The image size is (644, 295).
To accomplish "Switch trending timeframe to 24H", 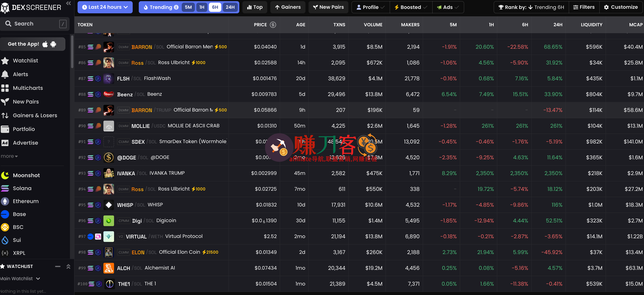I will [230, 7].
